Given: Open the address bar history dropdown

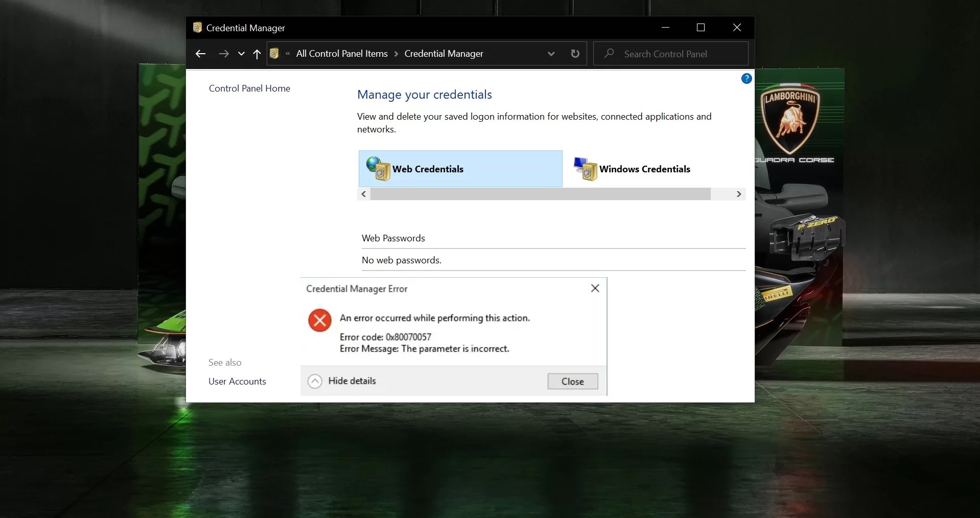Looking at the screenshot, I should [551, 53].
